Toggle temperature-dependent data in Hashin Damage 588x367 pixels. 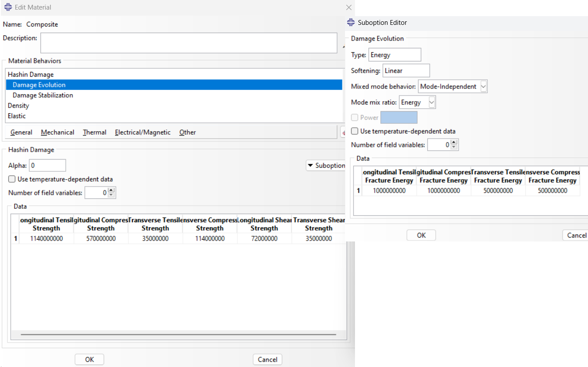tap(12, 179)
